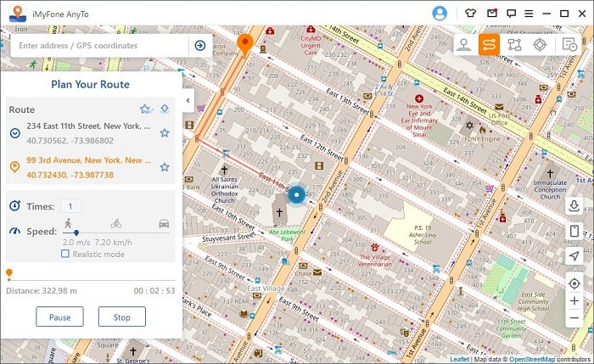Open the Leaflet attribution link
Viewport: 594px width, 364px height.
click(459, 360)
